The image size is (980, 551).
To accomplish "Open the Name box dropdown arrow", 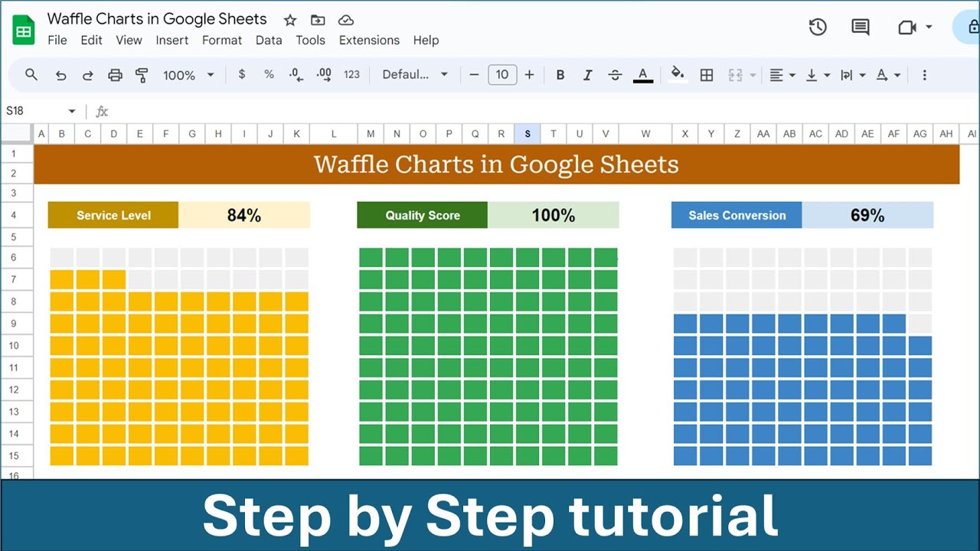I will coord(72,112).
